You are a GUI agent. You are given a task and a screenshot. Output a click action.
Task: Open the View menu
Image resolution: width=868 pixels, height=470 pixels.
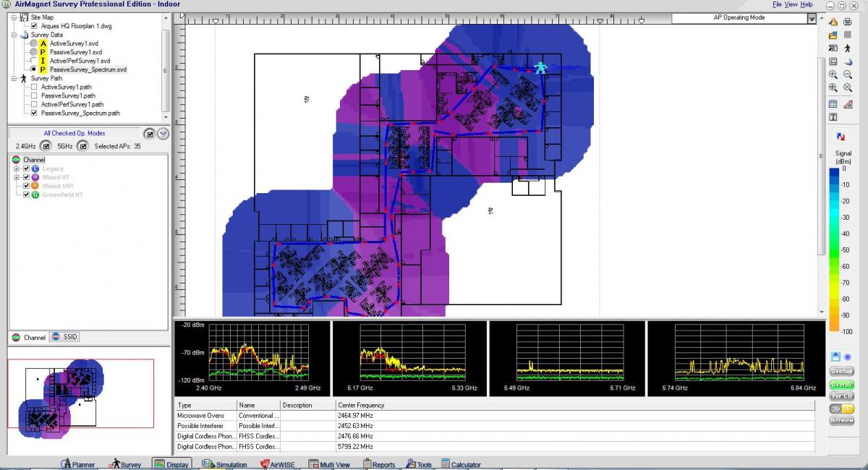point(791,4)
